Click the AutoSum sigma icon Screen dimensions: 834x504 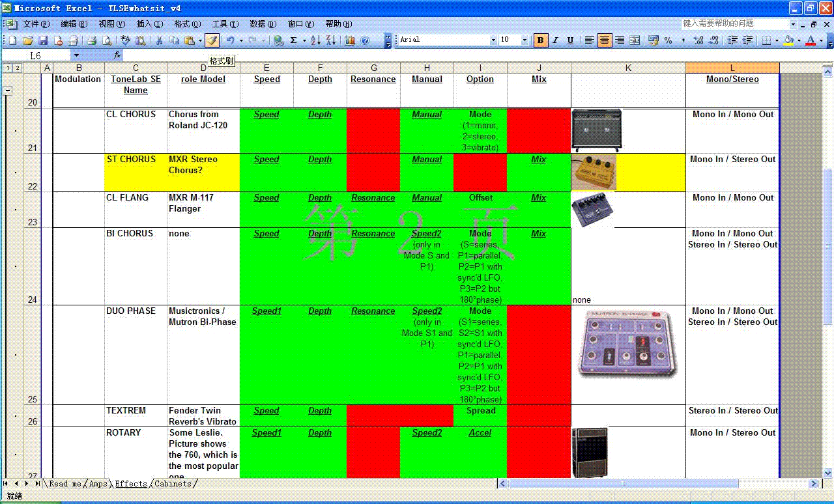293,40
